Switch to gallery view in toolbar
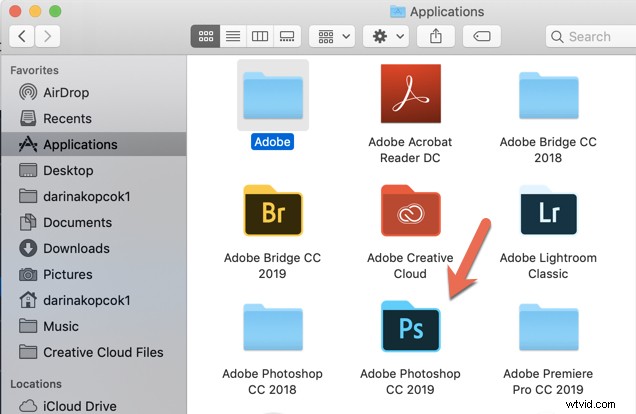Screen dimensions: 636x414 pyautogui.click(x=287, y=36)
